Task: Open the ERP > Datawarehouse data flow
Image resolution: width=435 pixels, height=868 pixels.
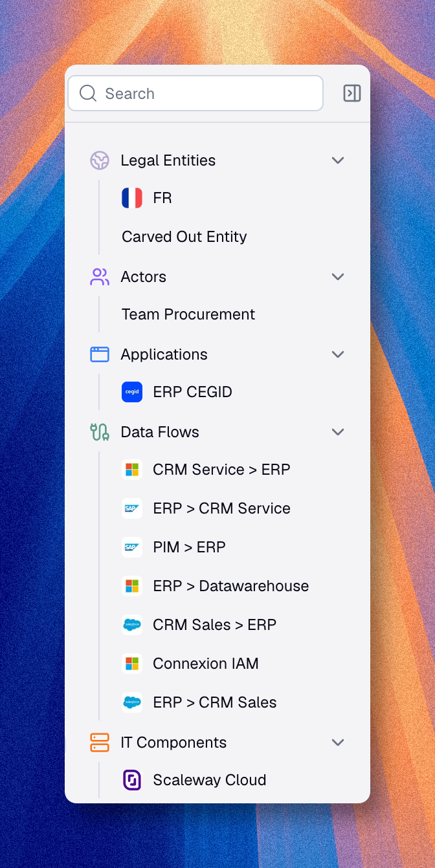Action: [x=230, y=585]
